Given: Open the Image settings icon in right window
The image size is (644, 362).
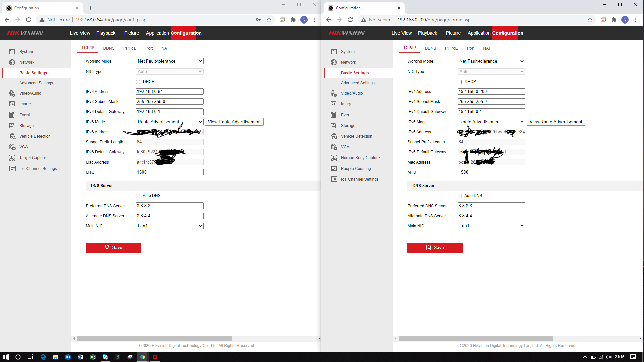Looking at the screenshot, I should click(333, 104).
